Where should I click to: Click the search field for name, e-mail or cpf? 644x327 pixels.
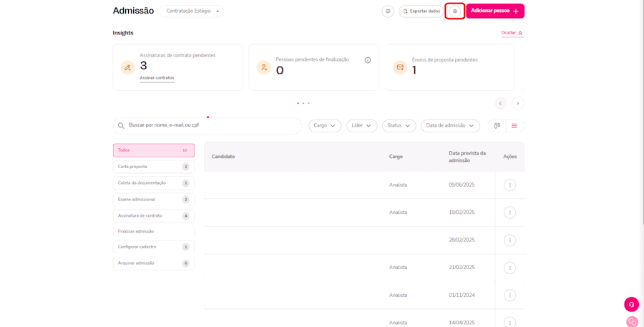point(208,126)
